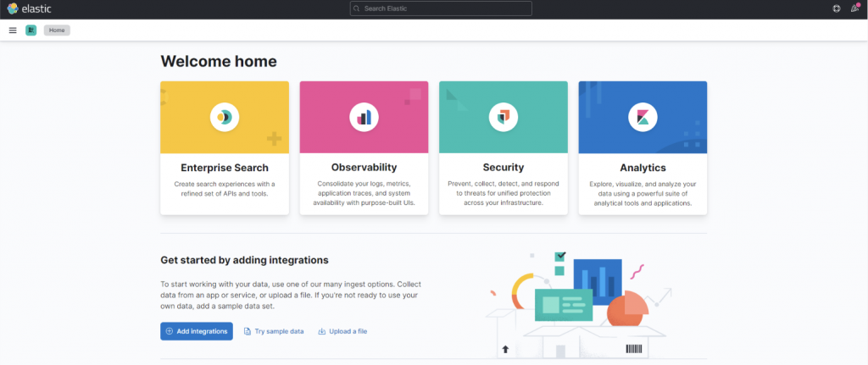Open the newsfeed notifications icon
Image resolution: width=868 pixels, height=365 pixels.
click(x=854, y=8)
